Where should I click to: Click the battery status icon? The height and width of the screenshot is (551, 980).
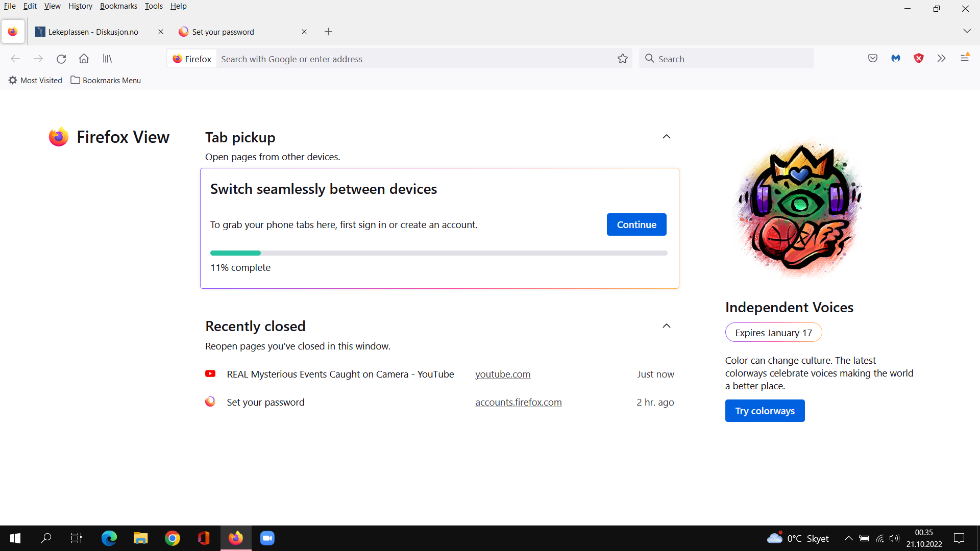click(864, 538)
